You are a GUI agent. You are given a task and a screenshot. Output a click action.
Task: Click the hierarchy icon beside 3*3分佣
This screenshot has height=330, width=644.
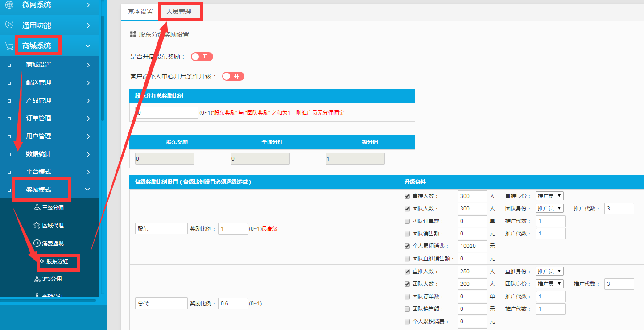coord(37,279)
